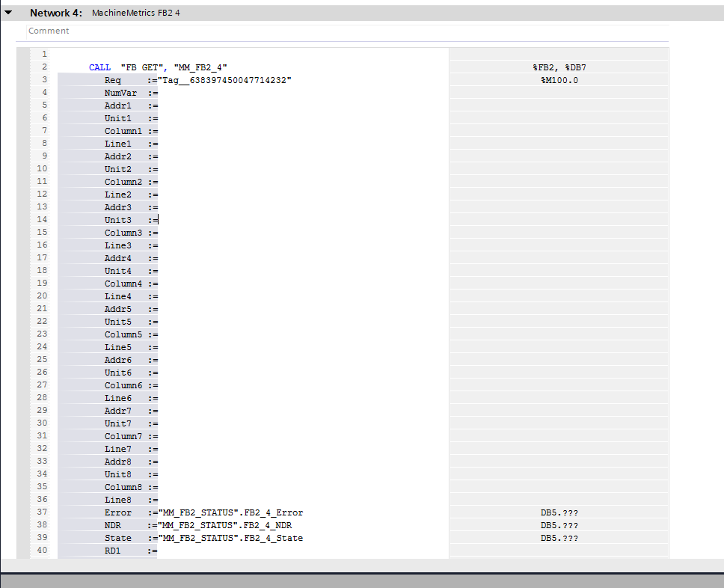Click the Line7 parameter line
724x588 pixels.
117,449
